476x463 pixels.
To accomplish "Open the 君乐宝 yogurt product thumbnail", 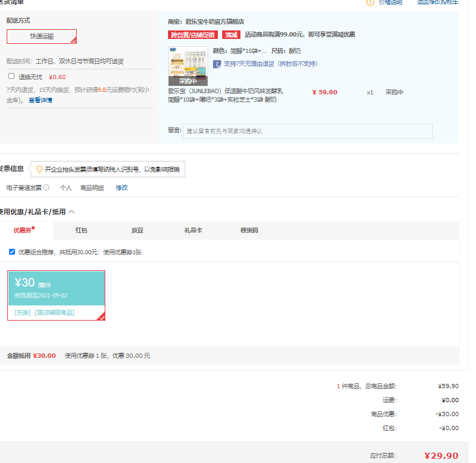I will 188,66.
